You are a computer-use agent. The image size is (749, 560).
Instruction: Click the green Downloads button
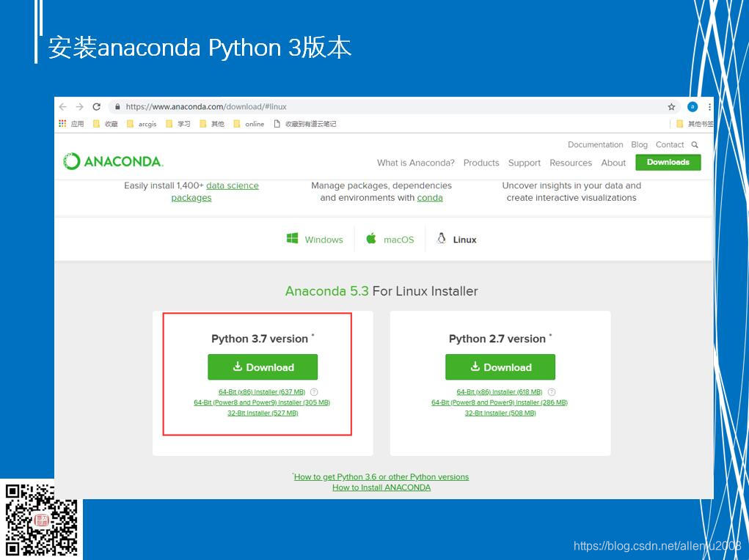point(668,162)
